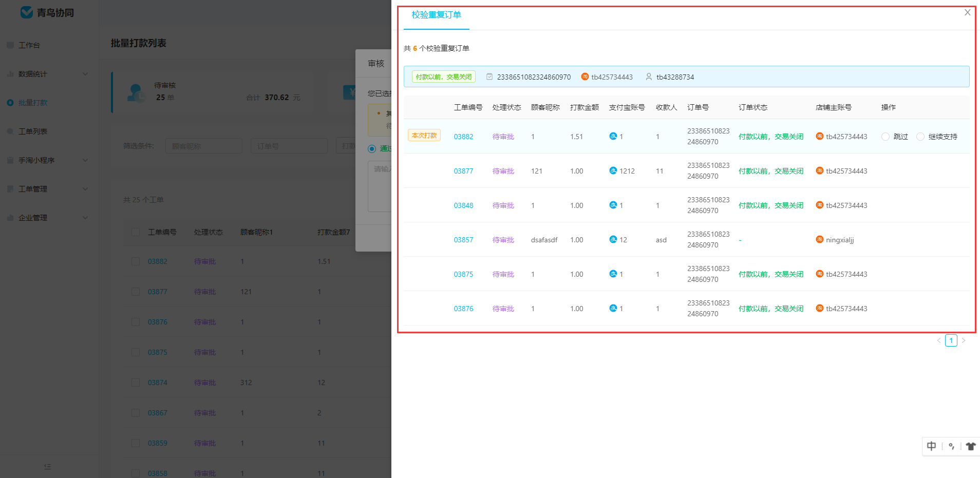Click Alipay icon in row 03857
Image resolution: width=980 pixels, height=478 pixels.
(x=613, y=239)
